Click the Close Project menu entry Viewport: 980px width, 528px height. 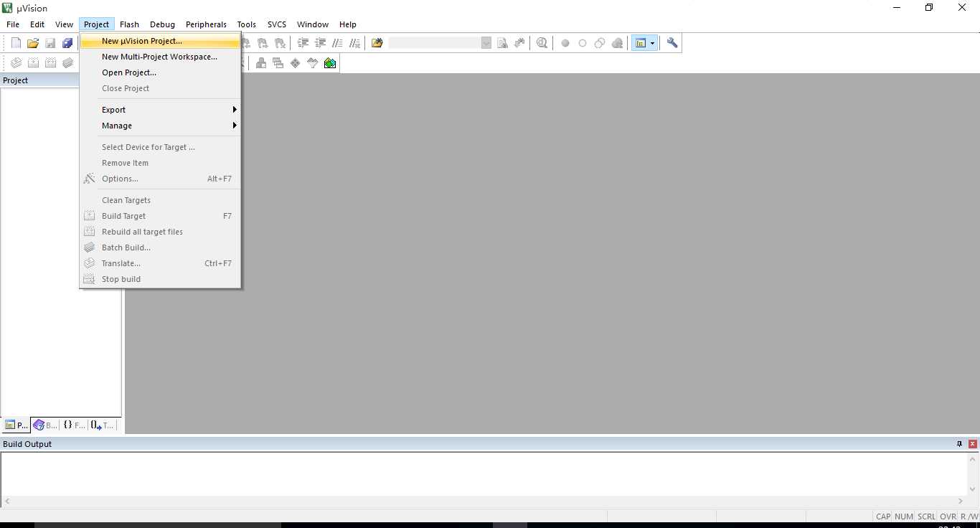tap(161, 88)
